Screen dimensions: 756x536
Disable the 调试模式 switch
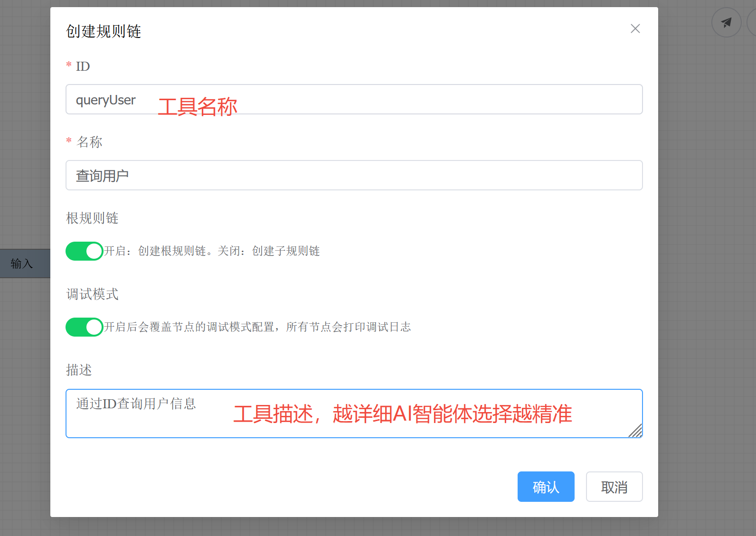pos(85,327)
